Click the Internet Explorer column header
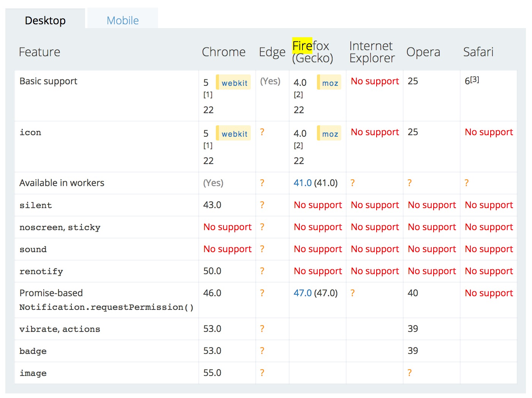This screenshot has width=532, height=398. [x=372, y=52]
